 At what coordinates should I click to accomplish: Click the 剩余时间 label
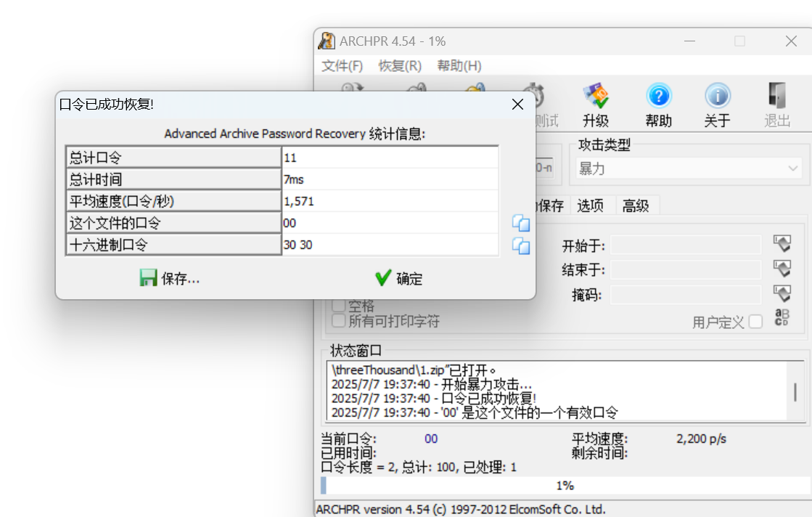point(599,453)
